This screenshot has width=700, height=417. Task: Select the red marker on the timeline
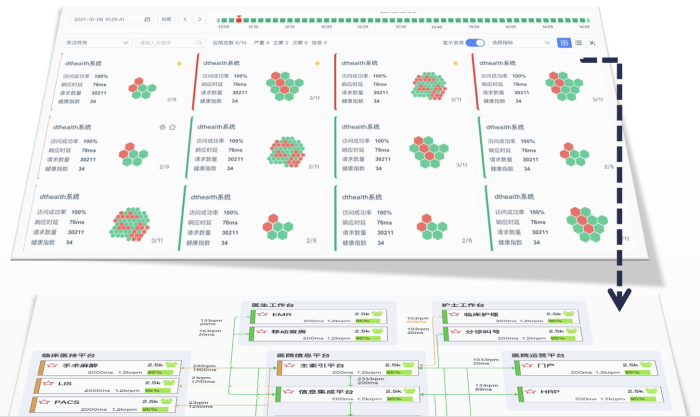coord(239,19)
